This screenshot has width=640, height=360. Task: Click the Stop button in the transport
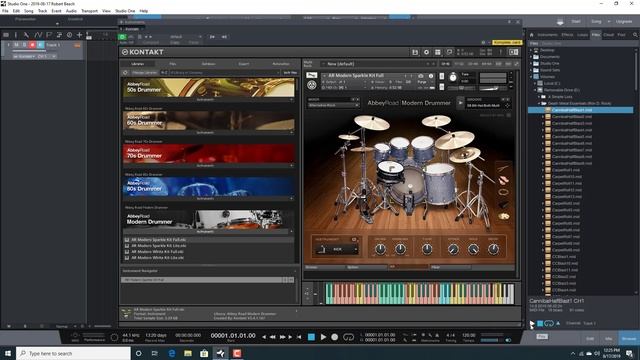point(311,337)
